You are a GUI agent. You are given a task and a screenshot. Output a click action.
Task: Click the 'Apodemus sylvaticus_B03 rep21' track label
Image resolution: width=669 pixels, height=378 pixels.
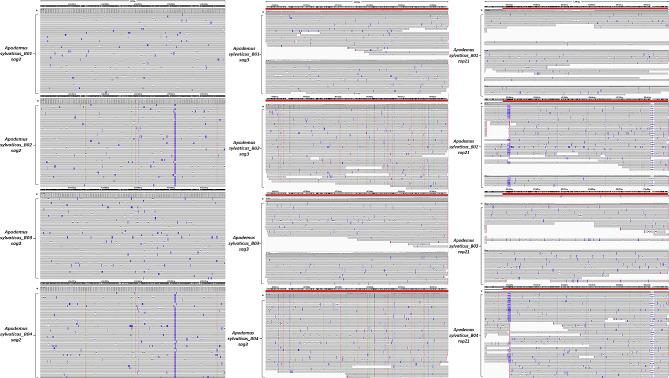point(464,246)
